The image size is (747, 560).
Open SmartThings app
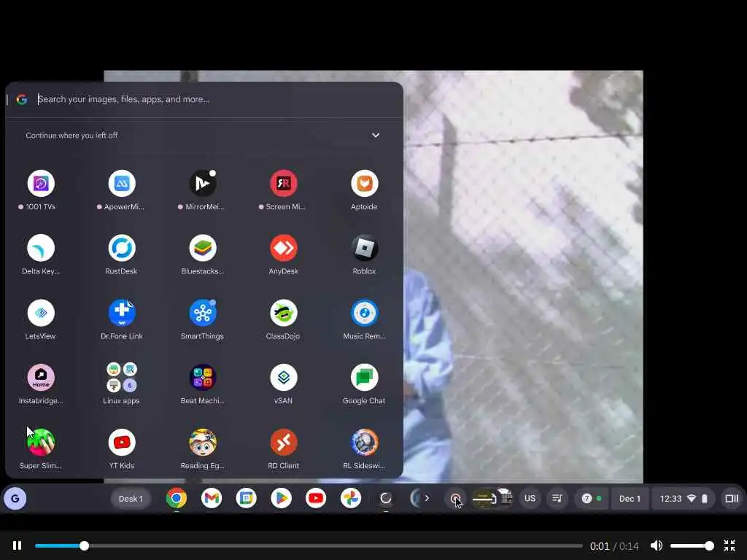tap(203, 313)
